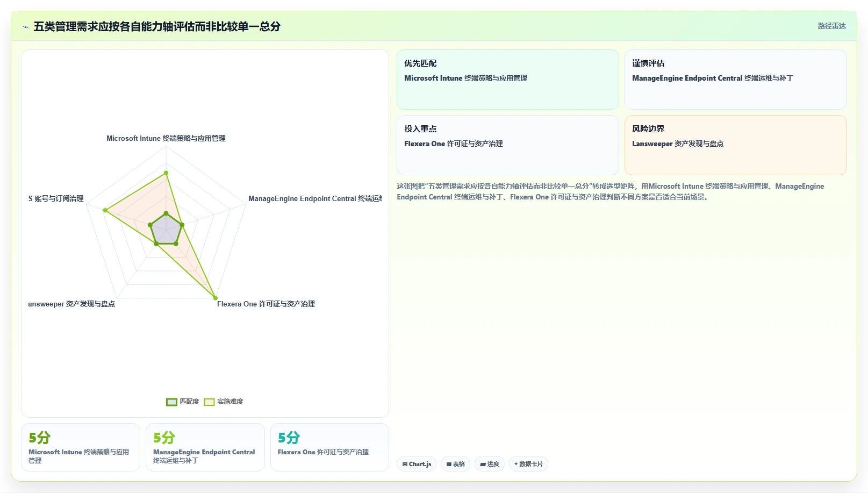Select the 5分 ManageEngine Endpoint Central score card
The height and width of the screenshot is (493, 868).
tap(205, 447)
